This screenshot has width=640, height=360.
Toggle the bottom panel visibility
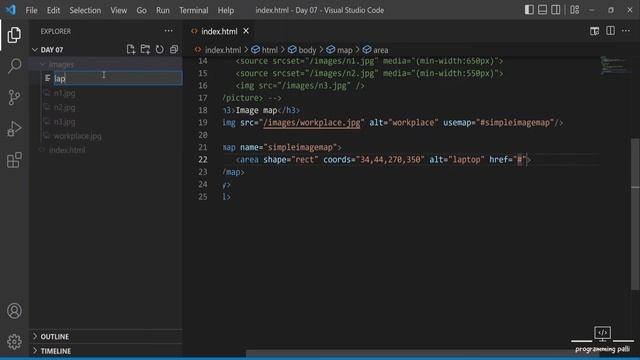[542, 10]
